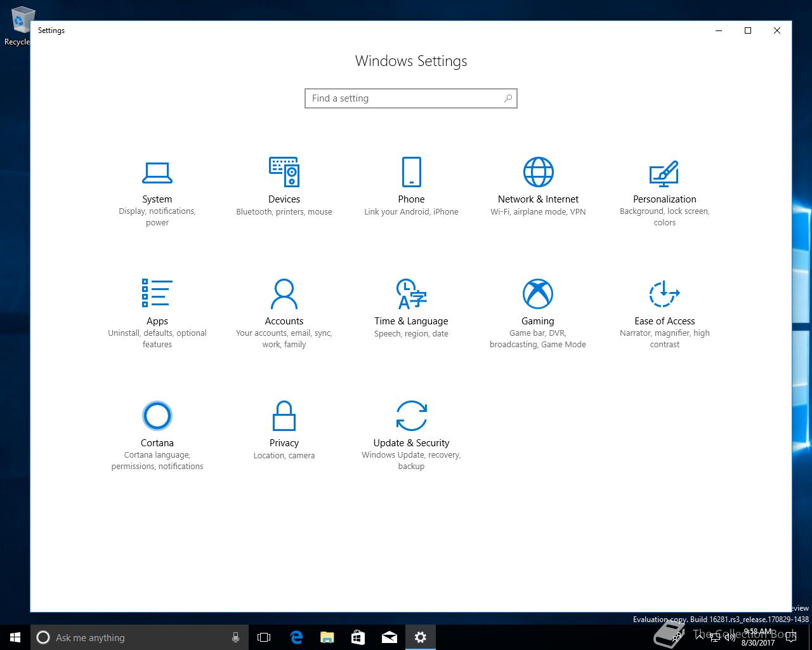The height and width of the screenshot is (650, 812).
Task: Open the Phone settings icon
Action: (x=411, y=172)
